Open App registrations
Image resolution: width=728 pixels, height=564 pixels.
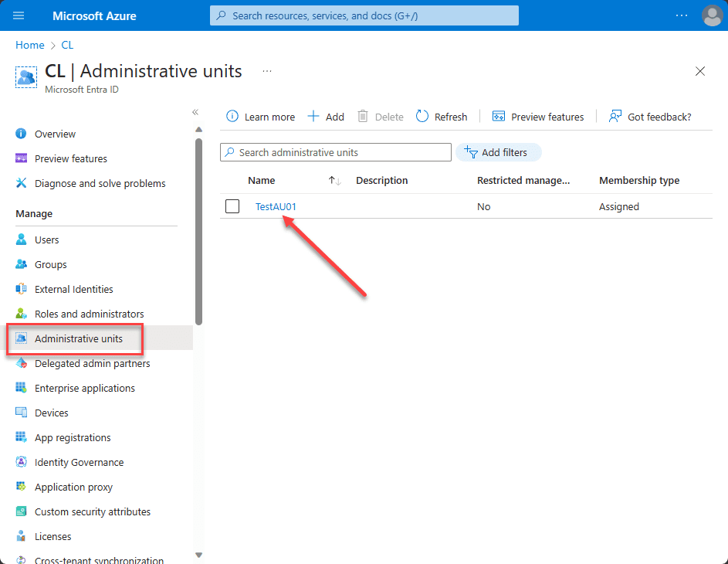[x=73, y=437]
